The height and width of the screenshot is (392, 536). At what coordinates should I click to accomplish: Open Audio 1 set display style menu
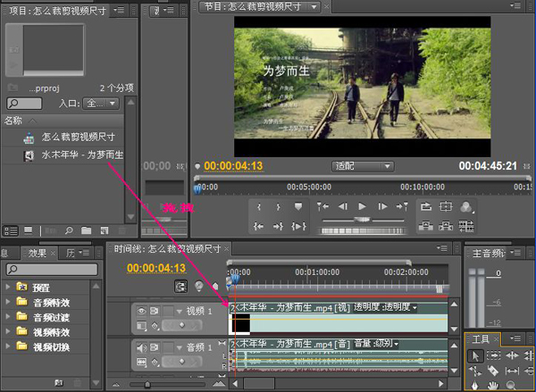coord(141,362)
